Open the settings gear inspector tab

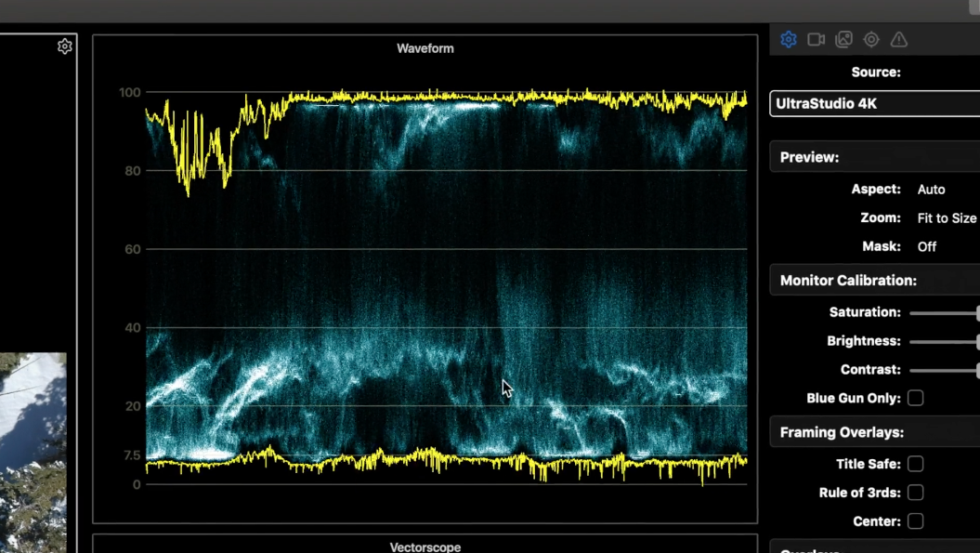click(x=789, y=39)
